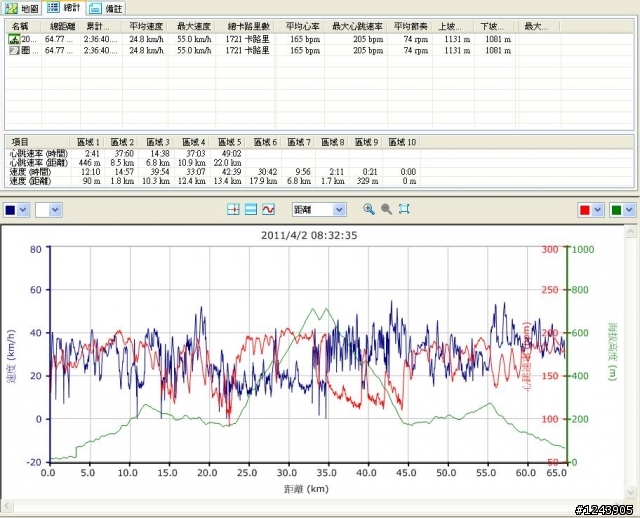Click the dark blue color swatch
Screen dimensions: 640x518
[x=10, y=210]
